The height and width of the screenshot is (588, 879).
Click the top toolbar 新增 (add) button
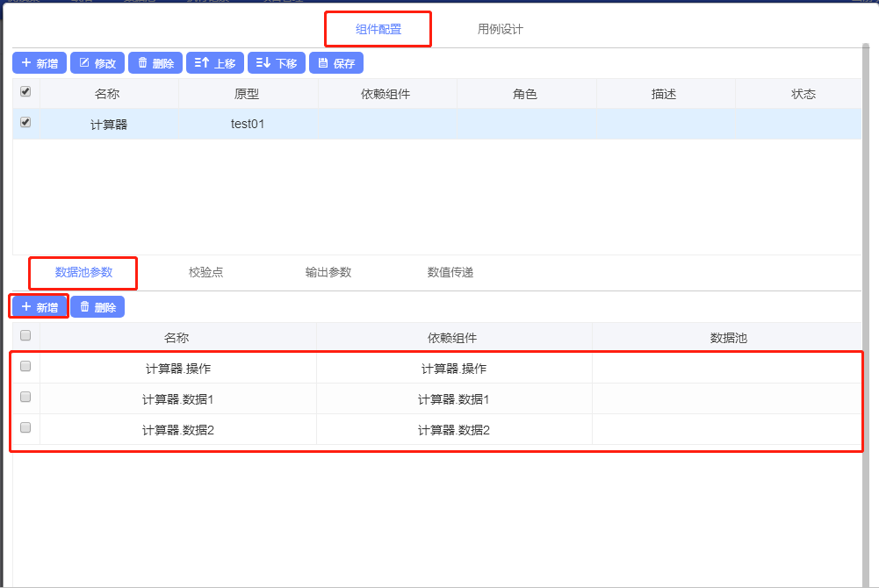[40, 63]
